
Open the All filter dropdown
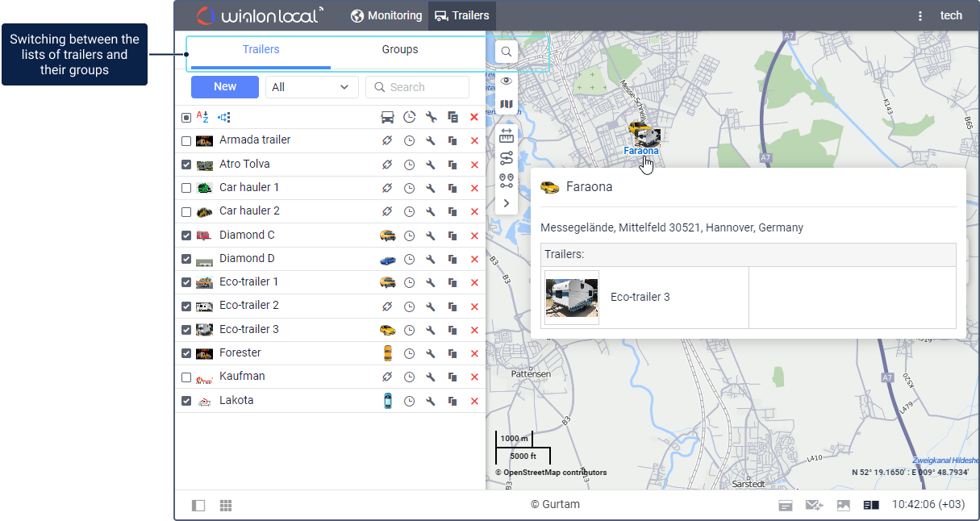pos(311,87)
